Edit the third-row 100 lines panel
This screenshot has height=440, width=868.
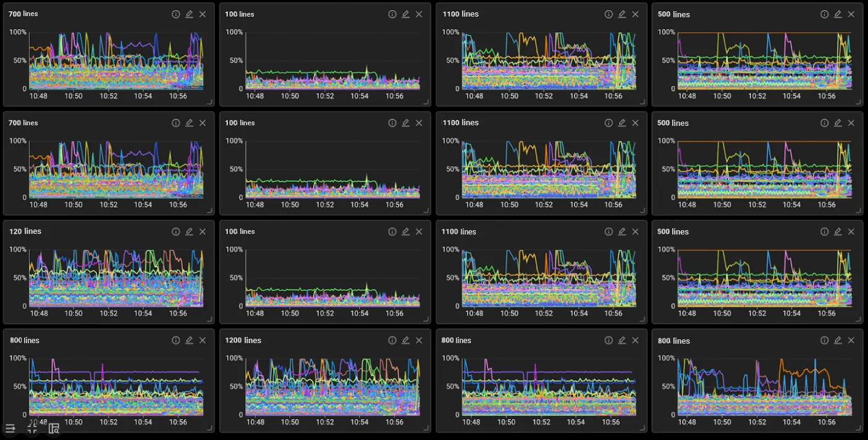(x=405, y=231)
